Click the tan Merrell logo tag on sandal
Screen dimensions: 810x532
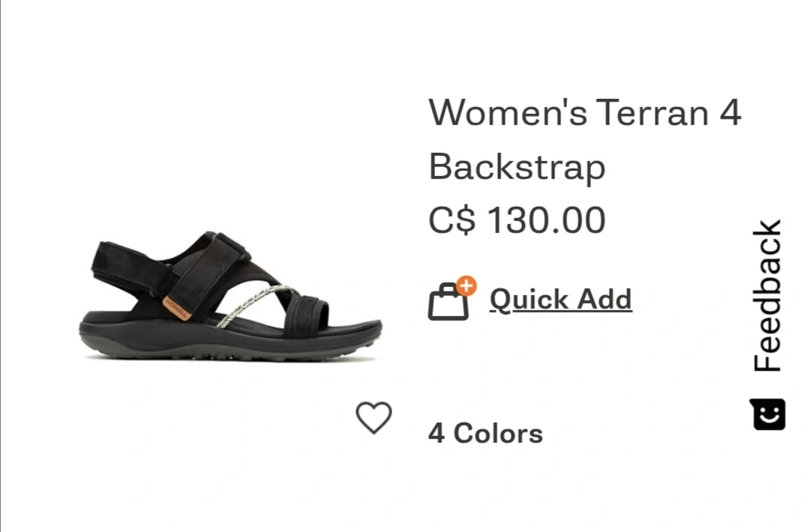(x=177, y=308)
